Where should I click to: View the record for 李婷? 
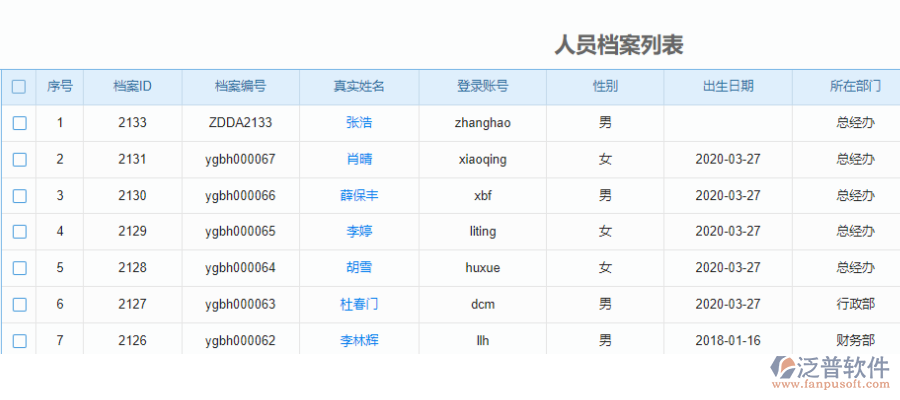[x=359, y=231]
